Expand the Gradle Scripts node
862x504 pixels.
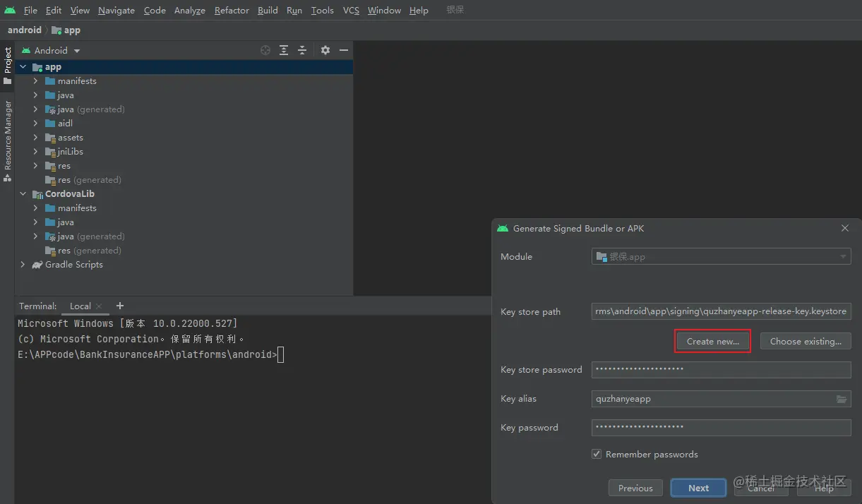click(x=23, y=265)
